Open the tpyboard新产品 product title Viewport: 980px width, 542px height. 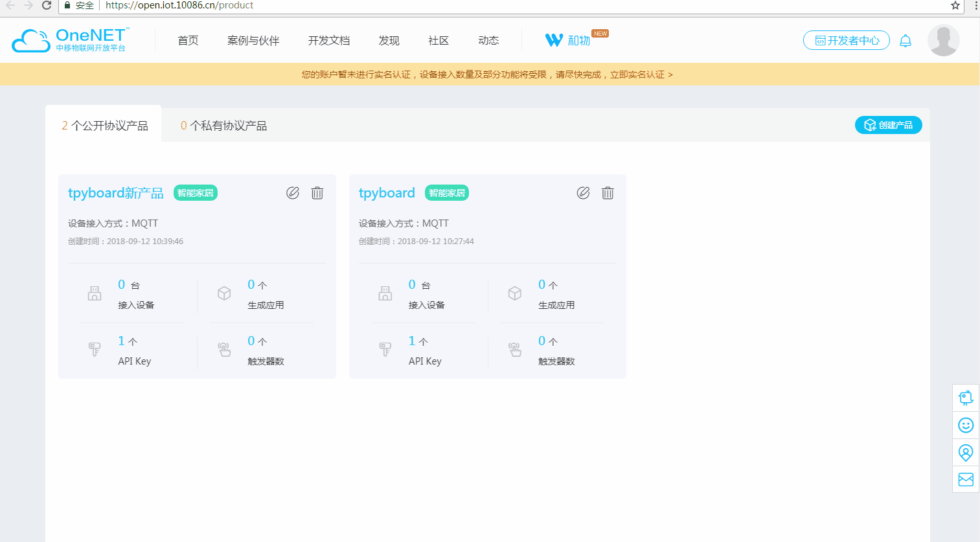(116, 193)
